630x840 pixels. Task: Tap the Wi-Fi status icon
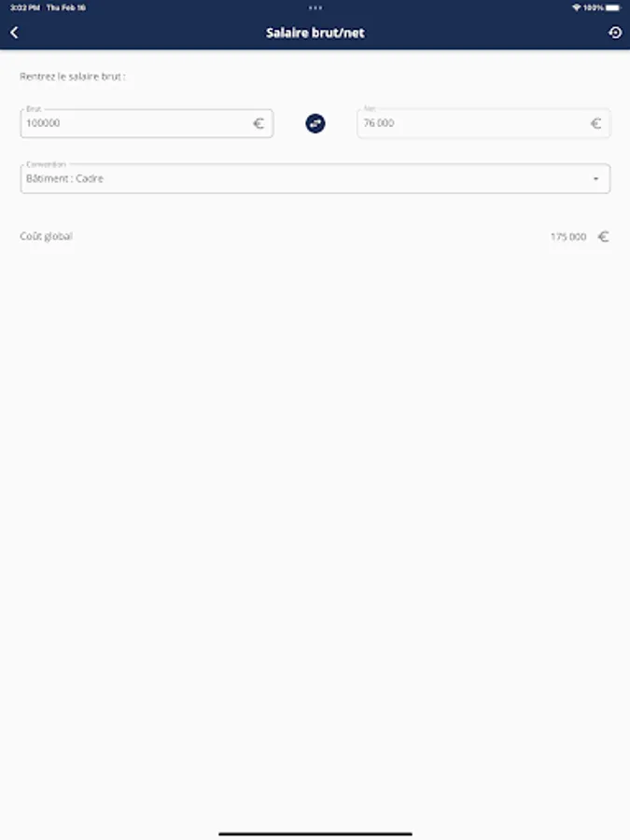coord(577,7)
